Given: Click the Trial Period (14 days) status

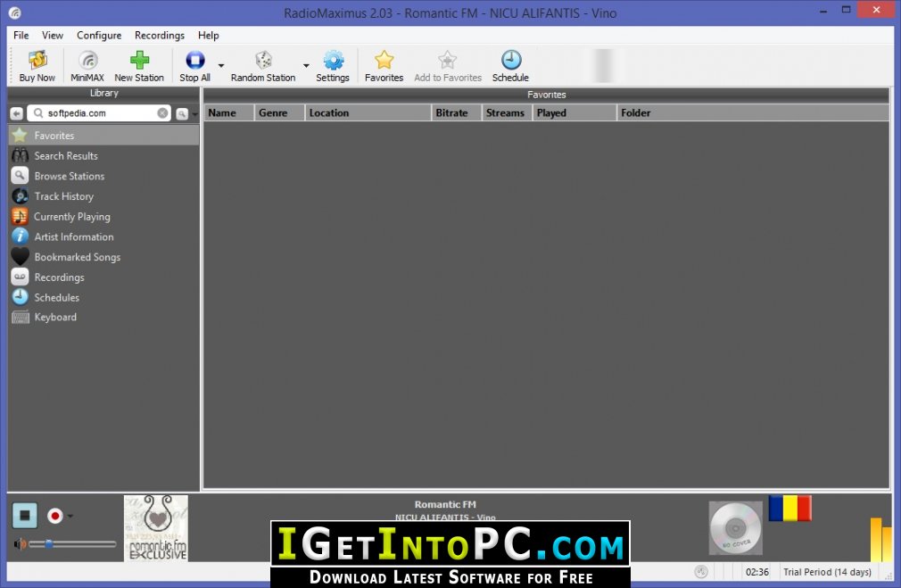Looking at the screenshot, I should (828, 572).
